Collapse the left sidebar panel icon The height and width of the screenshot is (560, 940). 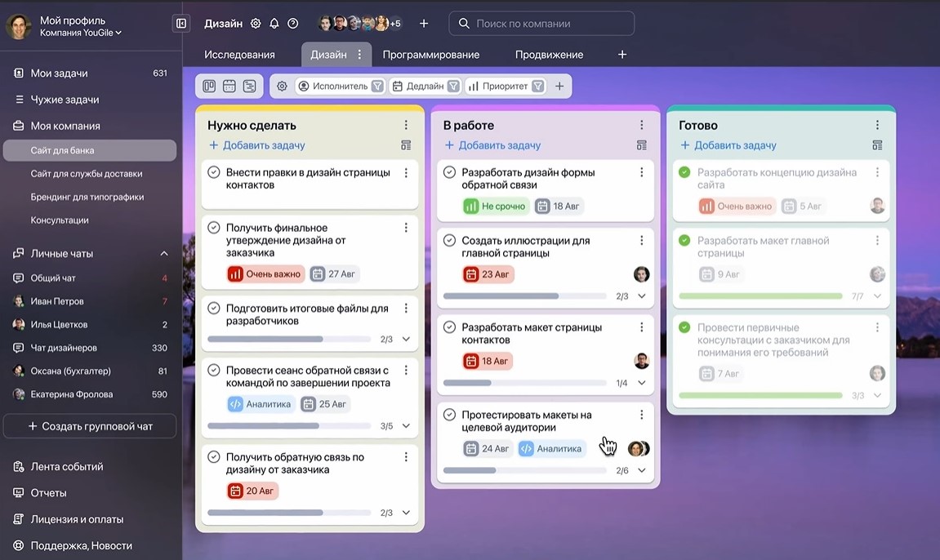coord(181,24)
